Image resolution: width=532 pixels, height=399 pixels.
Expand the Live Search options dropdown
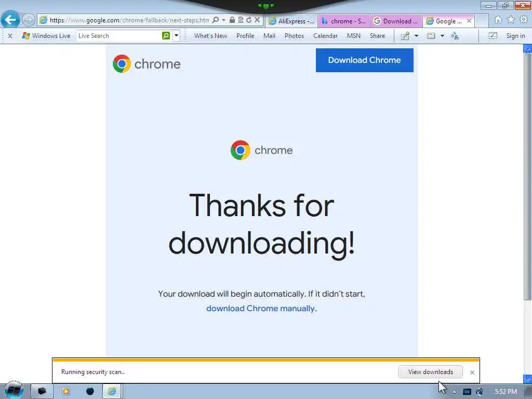click(x=177, y=36)
